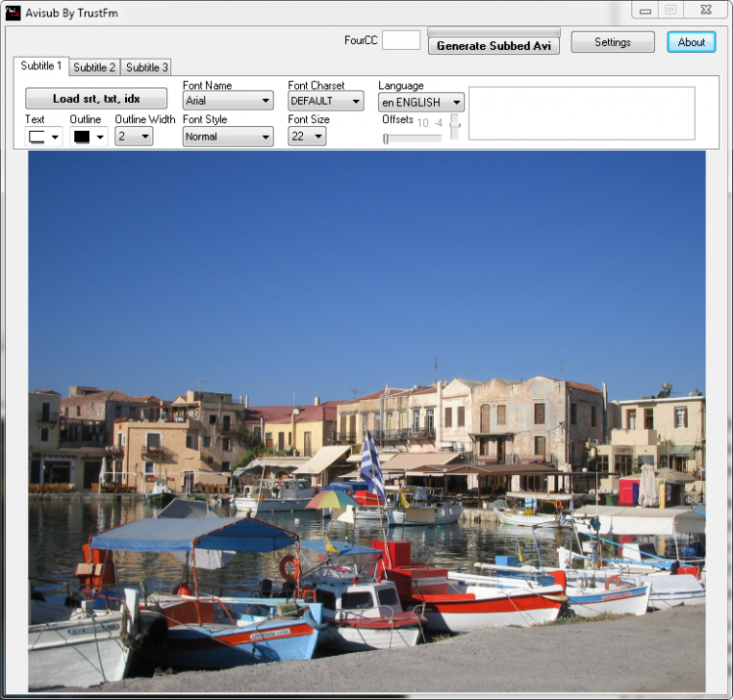Viewport: 733px width, 700px height.
Task: Open the Text color swatch dropdown
Action: (43, 137)
